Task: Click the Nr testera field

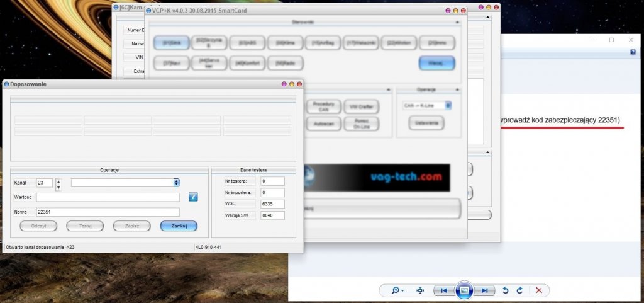Action: (272, 181)
